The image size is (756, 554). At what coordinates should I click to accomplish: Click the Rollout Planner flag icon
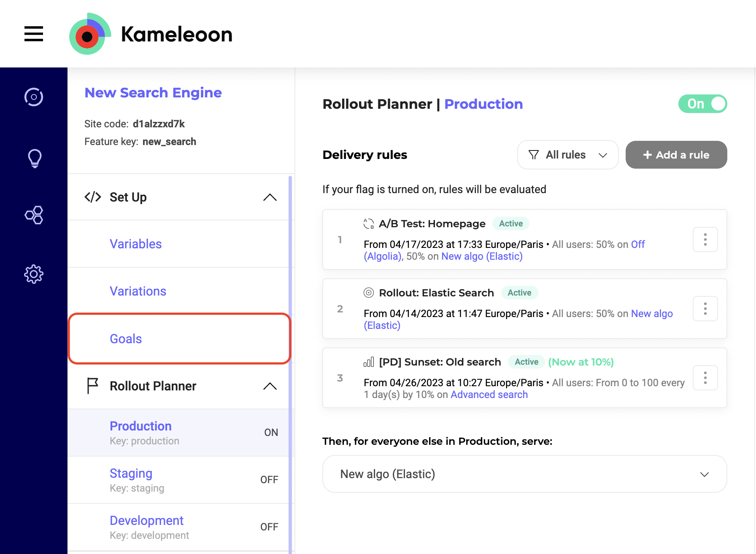click(x=92, y=386)
